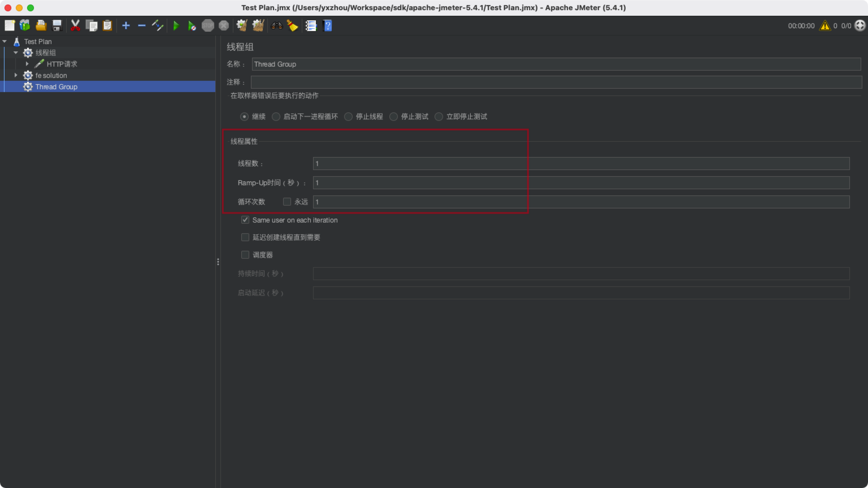Select 线程组 in the tree

point(45,53)
